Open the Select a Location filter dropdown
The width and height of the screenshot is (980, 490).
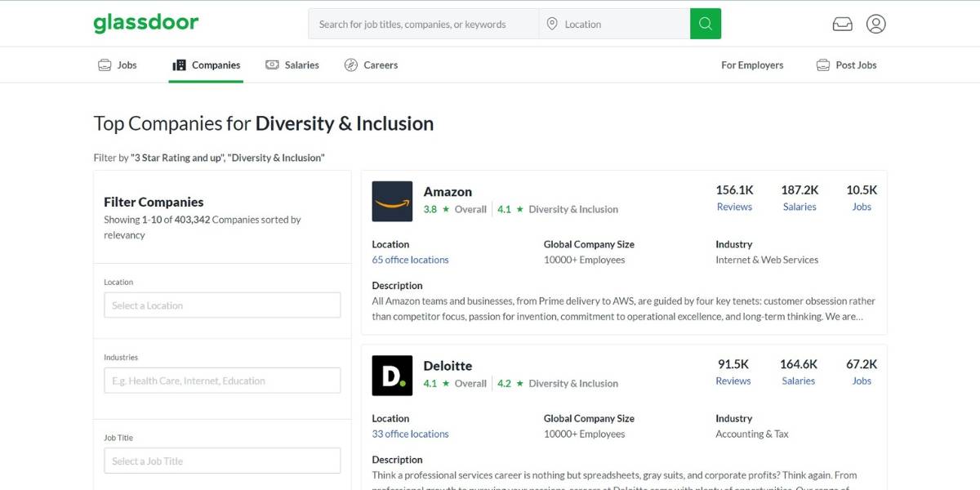pos(222,305)
